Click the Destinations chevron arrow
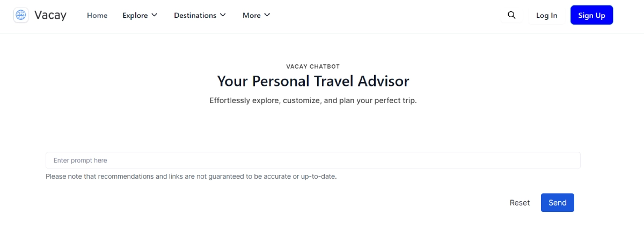The image size is (644, 242). 223,15
